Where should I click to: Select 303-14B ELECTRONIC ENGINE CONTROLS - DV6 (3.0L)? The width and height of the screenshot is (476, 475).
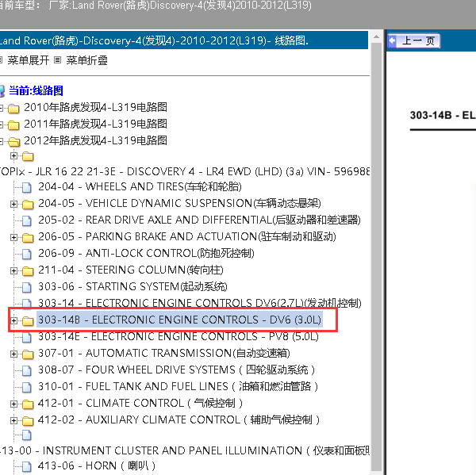179,320
